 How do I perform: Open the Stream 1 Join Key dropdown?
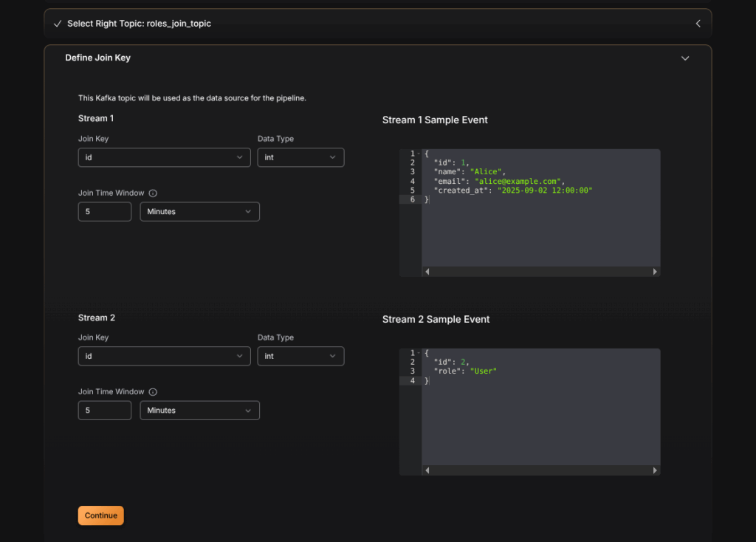point(164,157)
